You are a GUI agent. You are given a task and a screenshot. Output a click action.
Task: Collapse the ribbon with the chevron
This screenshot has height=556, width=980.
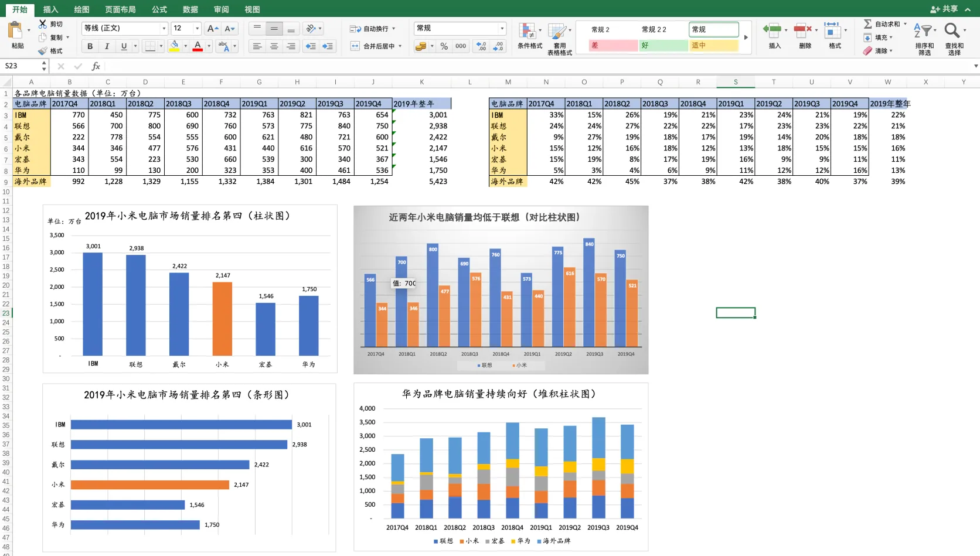click(x=968, y=9)
